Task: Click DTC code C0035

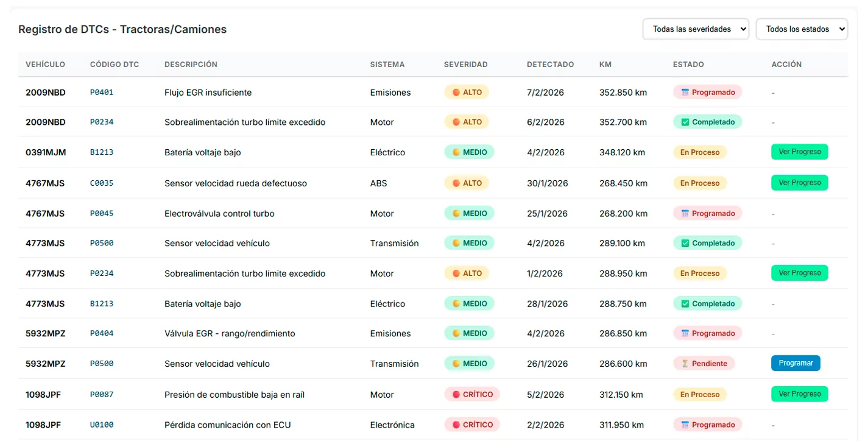Action: pos(102,183)
